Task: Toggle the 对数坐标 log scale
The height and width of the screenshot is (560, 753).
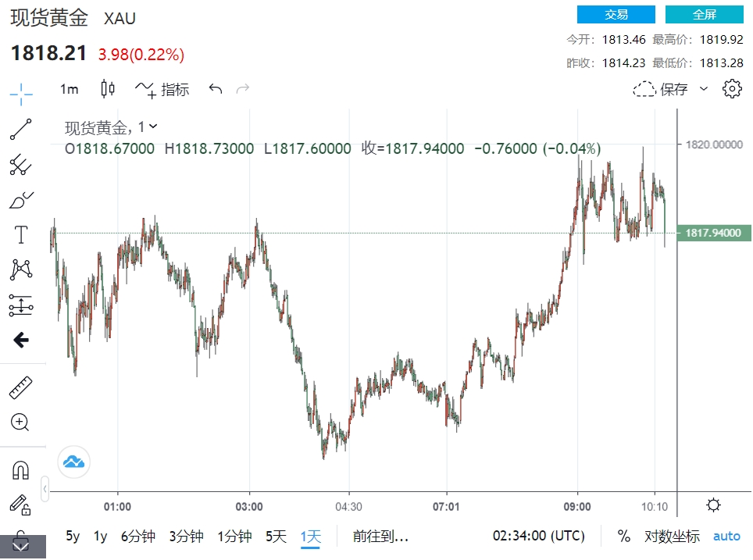Action: pyautogui.click(x=672, y=537)
